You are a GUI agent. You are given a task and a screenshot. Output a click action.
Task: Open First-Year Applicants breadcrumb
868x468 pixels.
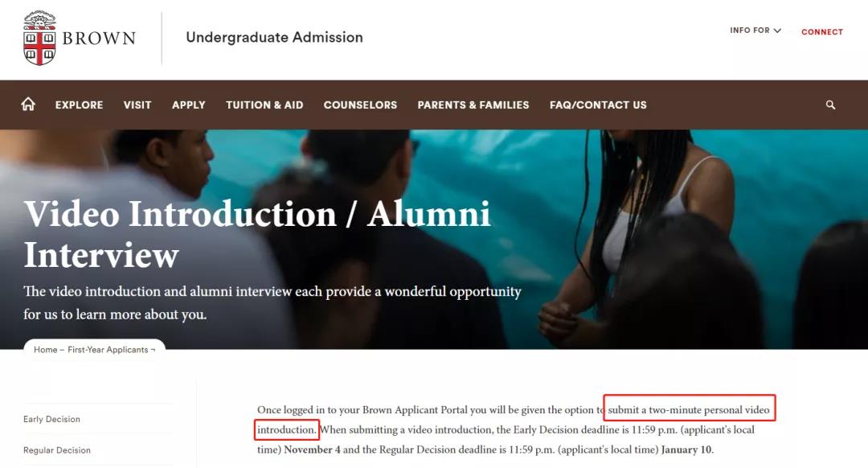coord(108,350)
